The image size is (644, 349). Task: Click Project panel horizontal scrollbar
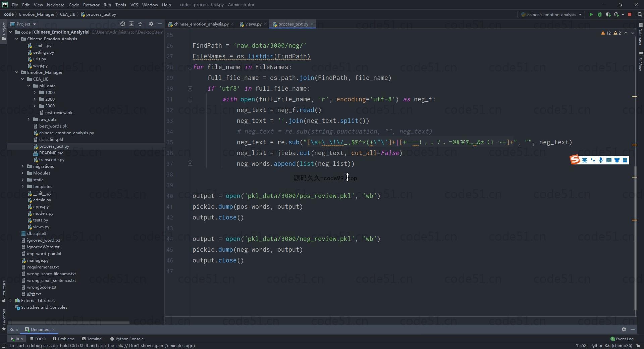(x=68, y=323)
